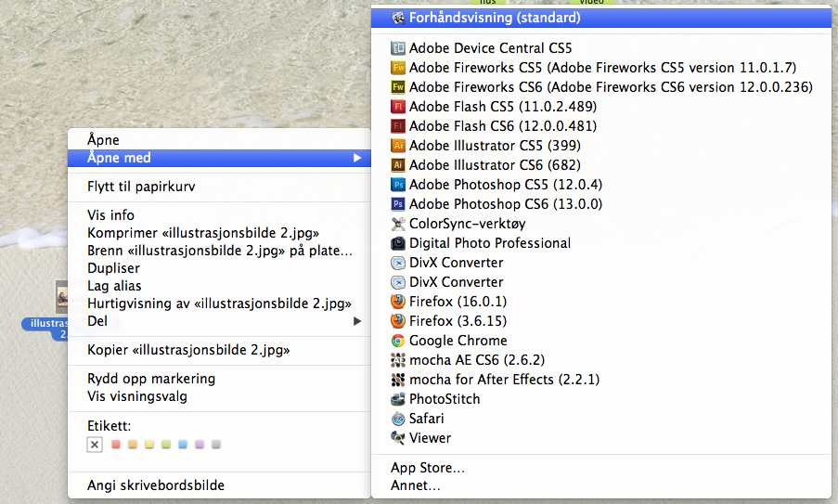Click the first DivX Converter icon
Image resolution: width=838 pixels, height=504 pixels.
[398, 263]
